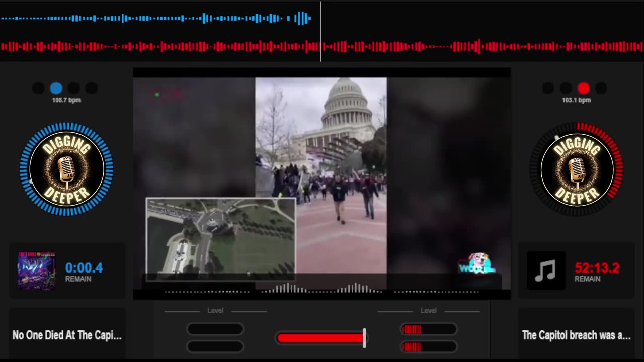Viewport: 644px width, 362px height.
Task: Click the upper left level meter bar
Action: pyautogui.click(x=215, y=329)
